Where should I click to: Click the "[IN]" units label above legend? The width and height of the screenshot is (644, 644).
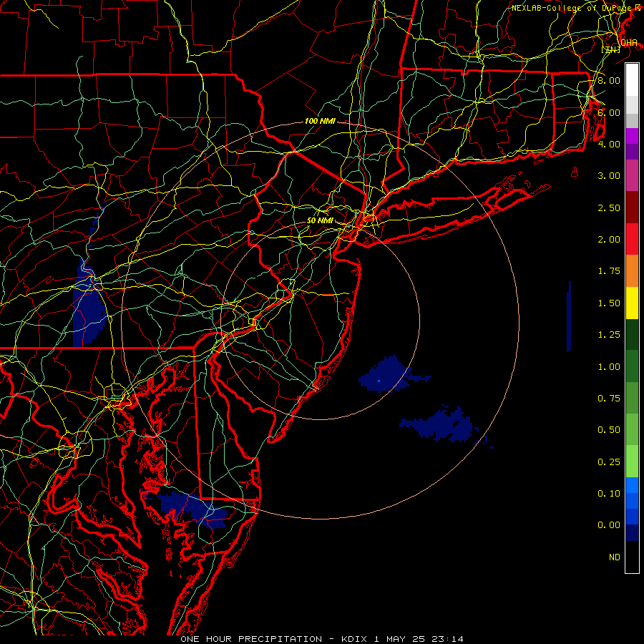[x=611, y=49]
